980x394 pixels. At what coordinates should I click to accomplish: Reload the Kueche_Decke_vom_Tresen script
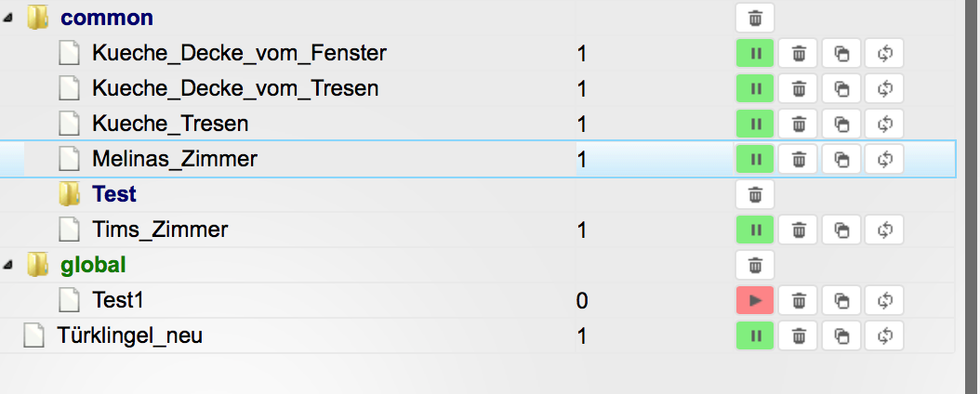(884, 89)
